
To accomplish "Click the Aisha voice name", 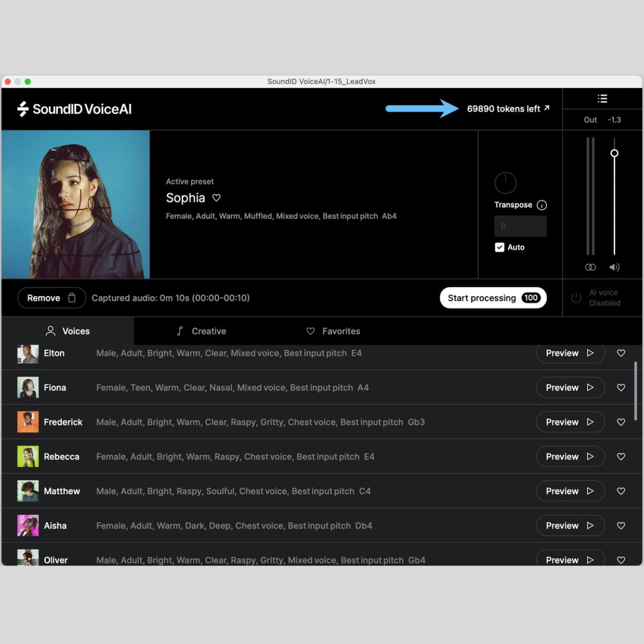I will point(55,525).
